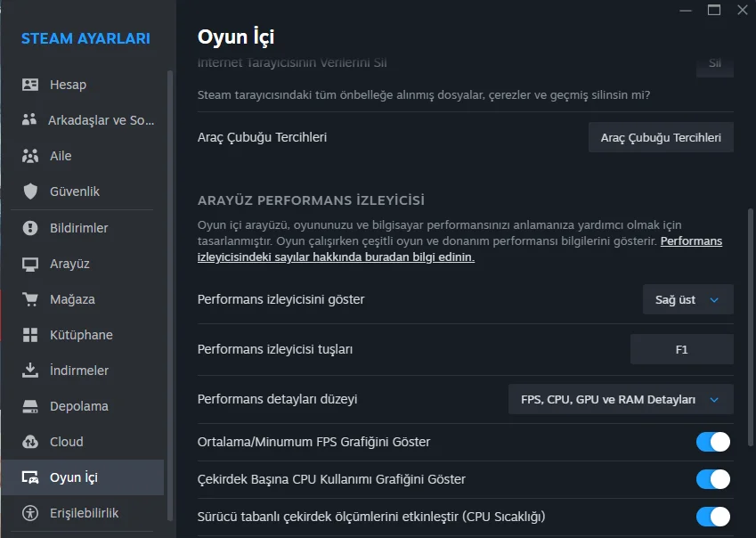Viewport: 756px width, 538px height.
Task: Switch to Güvenlik settings
Action: (x=83, y=192)
